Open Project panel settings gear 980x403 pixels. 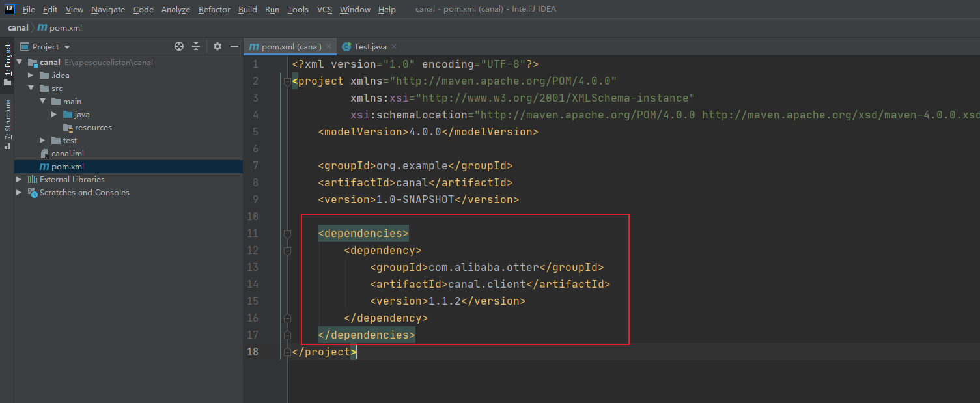[217, 47]
